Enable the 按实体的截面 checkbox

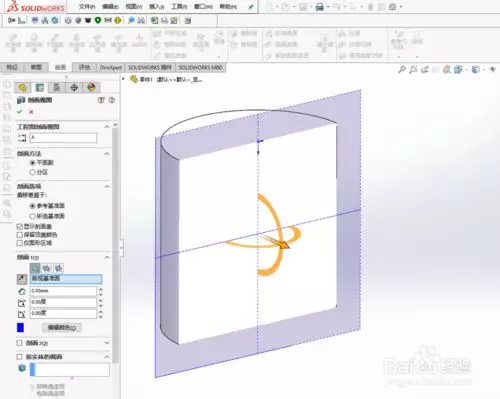coord(20,357)
